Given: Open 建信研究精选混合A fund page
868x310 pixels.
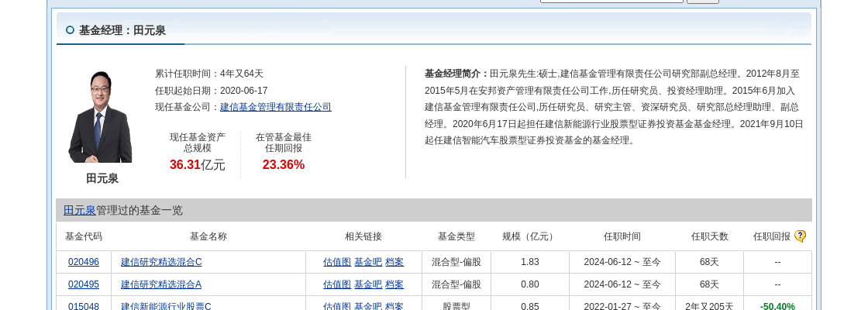Looking at the screenshot, I should point(161,284).
